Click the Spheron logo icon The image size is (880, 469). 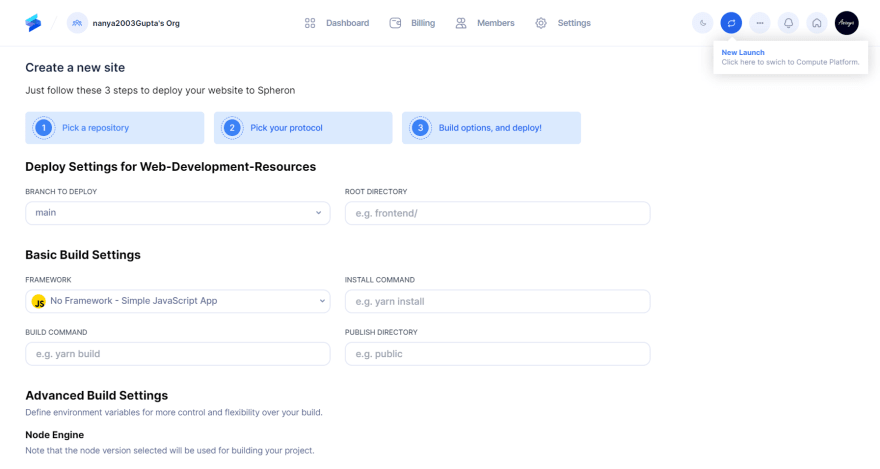pyautogui.click(x=33, y=23)
